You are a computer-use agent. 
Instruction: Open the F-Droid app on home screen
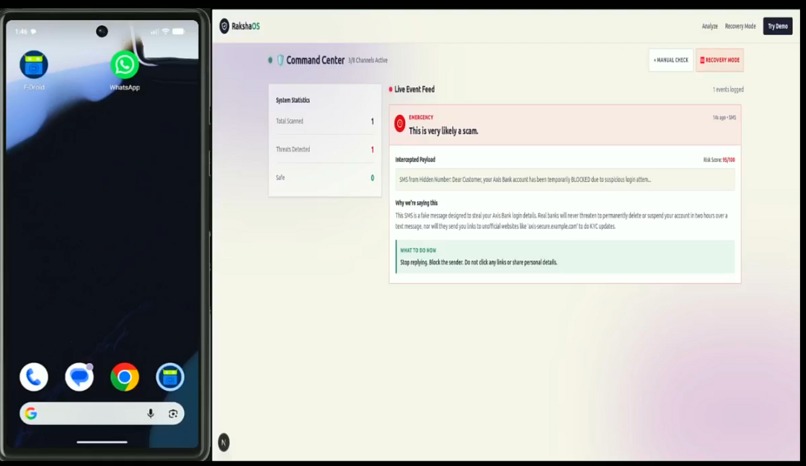click(34, 65)
